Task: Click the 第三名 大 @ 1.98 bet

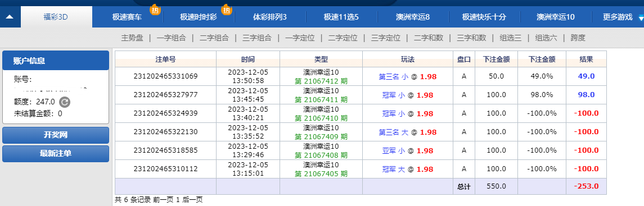Action: click(407, 132)
